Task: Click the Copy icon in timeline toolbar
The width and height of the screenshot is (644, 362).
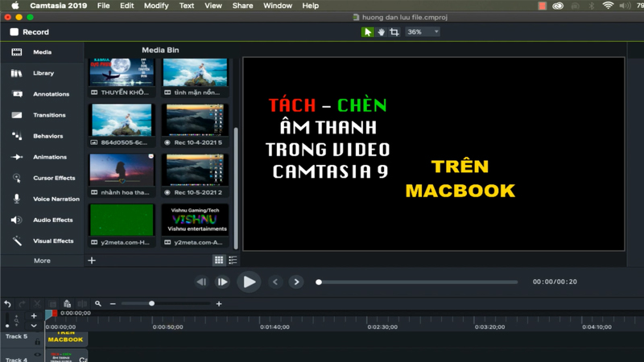Action: point(52,304)
